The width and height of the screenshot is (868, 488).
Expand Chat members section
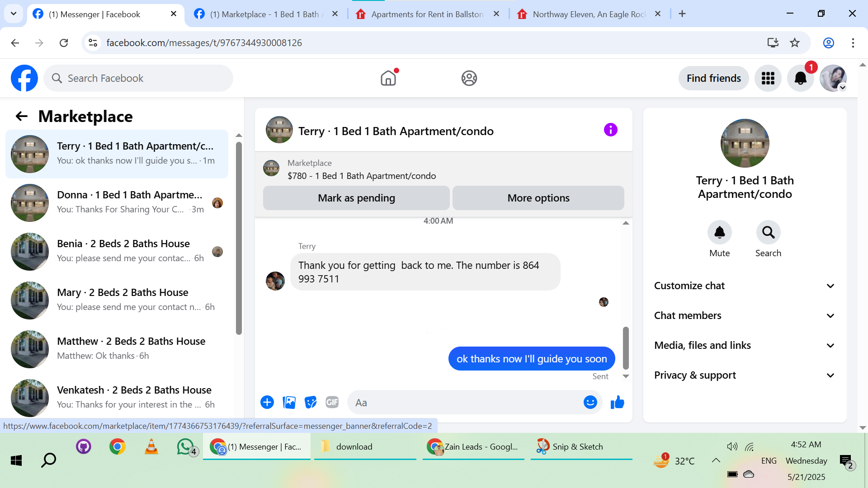[x=745, y=316]
